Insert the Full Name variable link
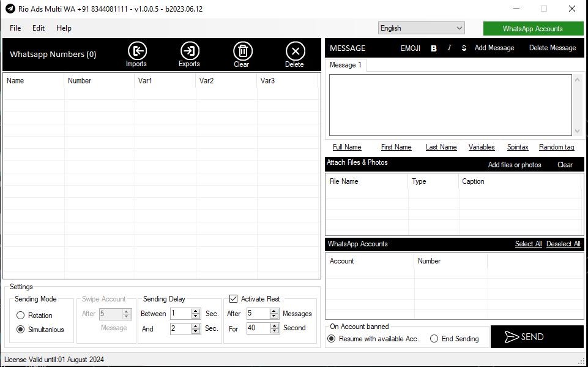588x367 pixels. 347,147
